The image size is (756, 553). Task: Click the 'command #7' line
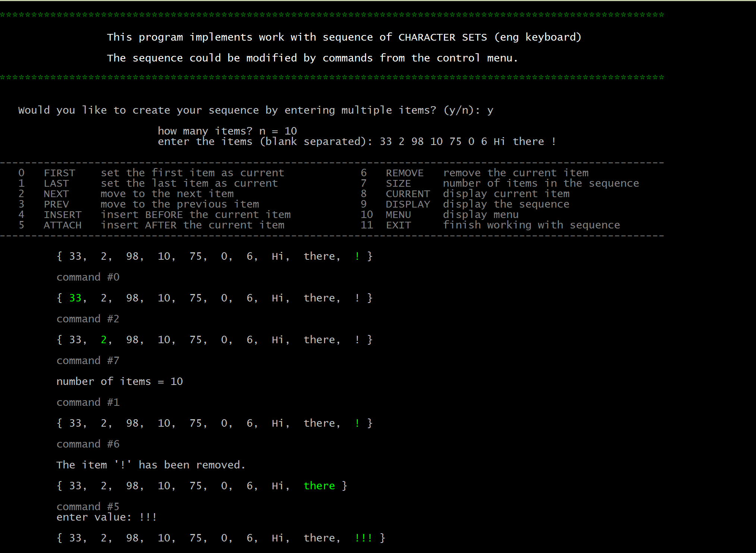(x=88, y=361)
